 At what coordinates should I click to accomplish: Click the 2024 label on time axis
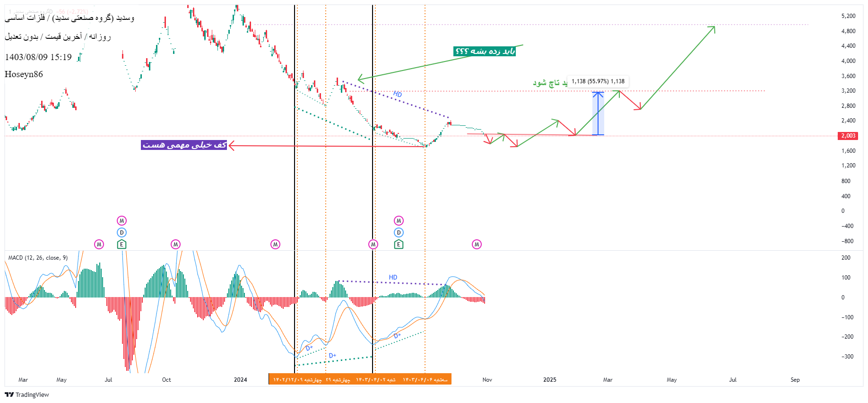pyautogui.click(x=241, y=380)
